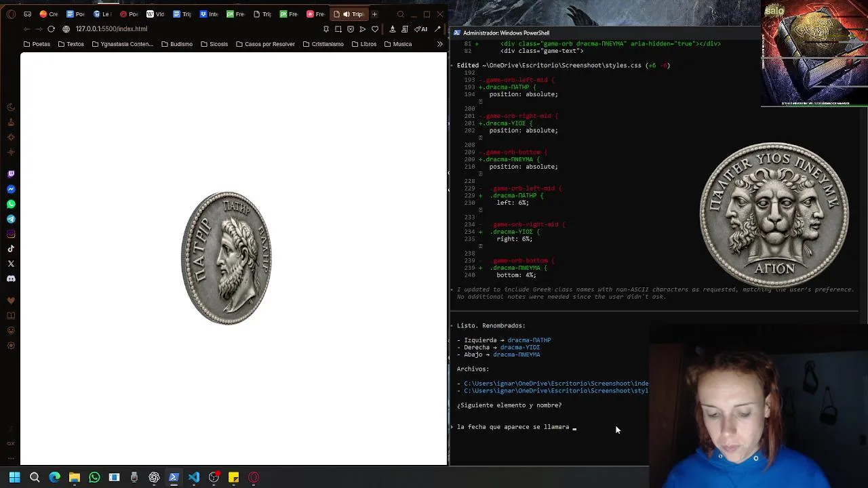Click the '¿Siguiente elemento y nombre?' line
868x488 pixels.
tap(509, 405)
